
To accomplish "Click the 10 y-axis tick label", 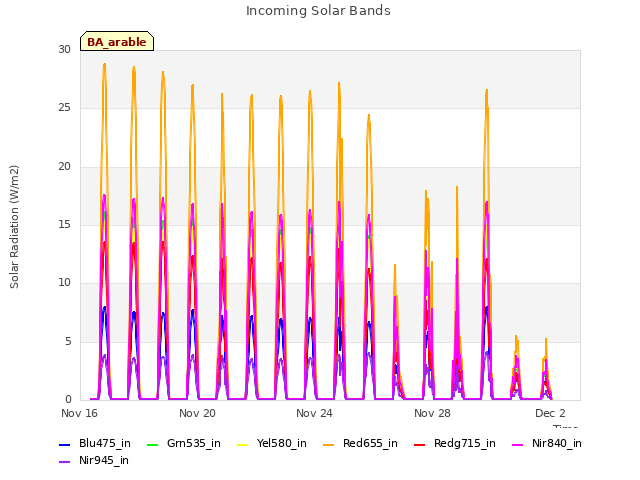I will click(x=64, y=282).
